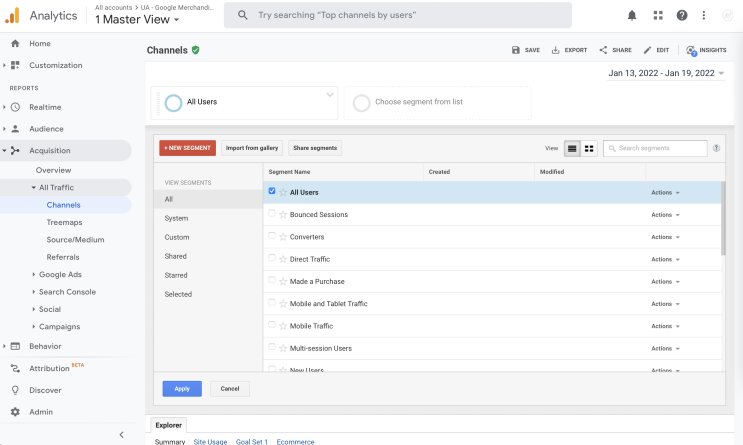Switch to grid view of segments
743x445 pixels.
point(589,148)
